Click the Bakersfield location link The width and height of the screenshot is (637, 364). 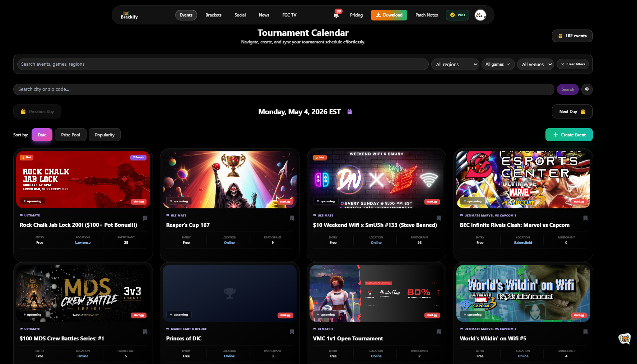[523, 243]
